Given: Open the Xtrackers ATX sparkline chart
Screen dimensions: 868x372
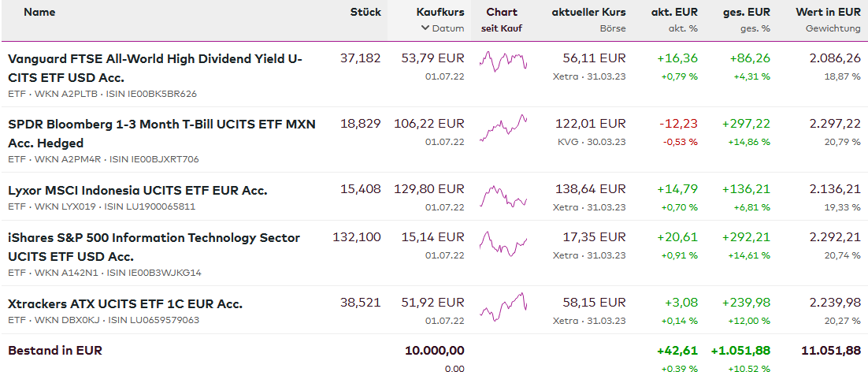Looking at the screenshot, I should (503, 306).
